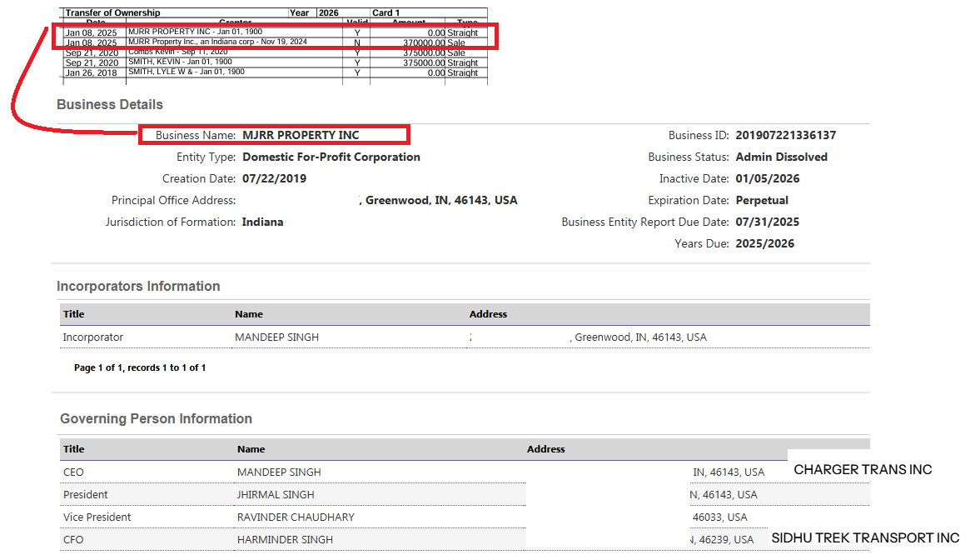Select Creation Date 07/22/2019

(275, 179)
